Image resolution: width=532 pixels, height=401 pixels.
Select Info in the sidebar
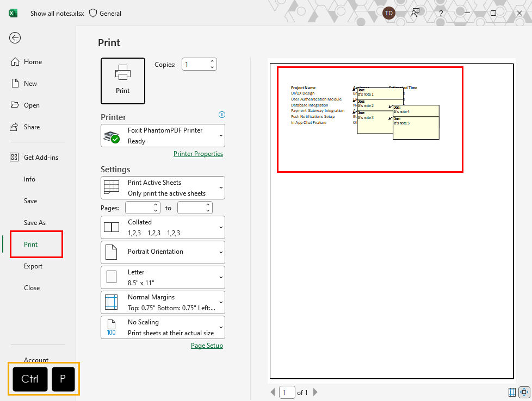[x=29, y=179]
